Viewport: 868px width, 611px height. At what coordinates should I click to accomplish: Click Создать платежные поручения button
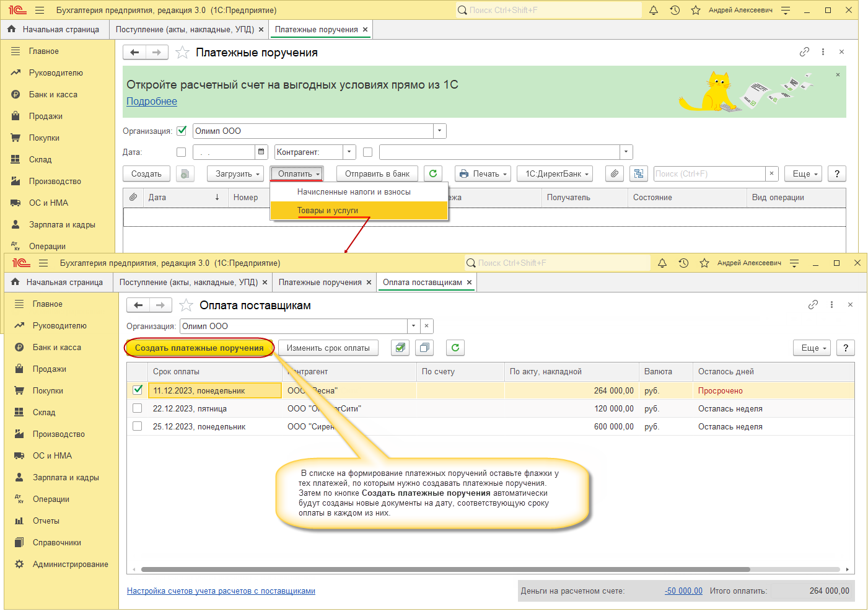tap(199, 348)
